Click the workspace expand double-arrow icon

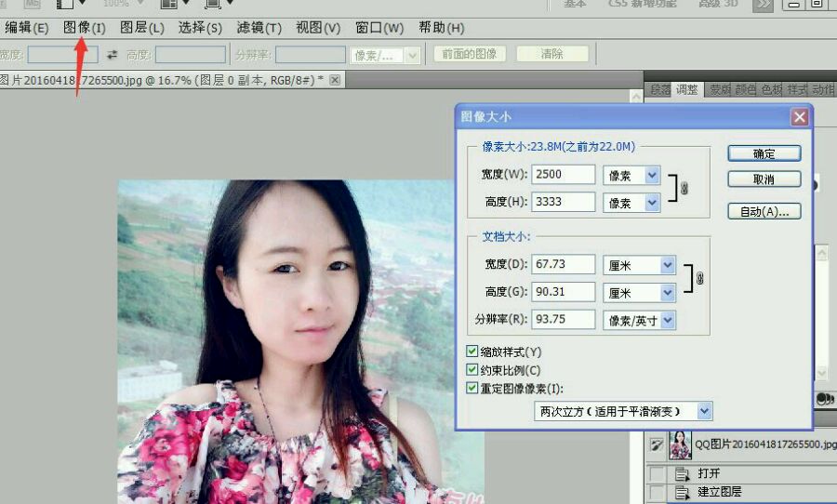point(762,5)
